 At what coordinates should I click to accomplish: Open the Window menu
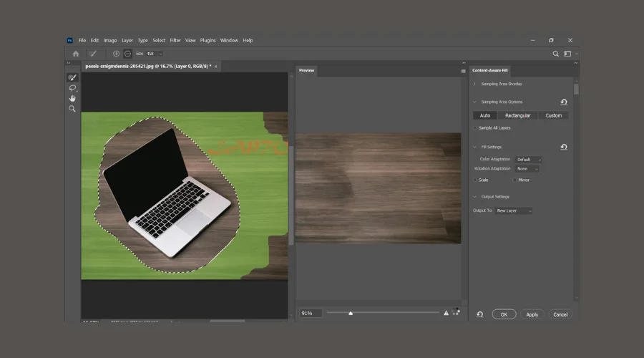[229, 40]
